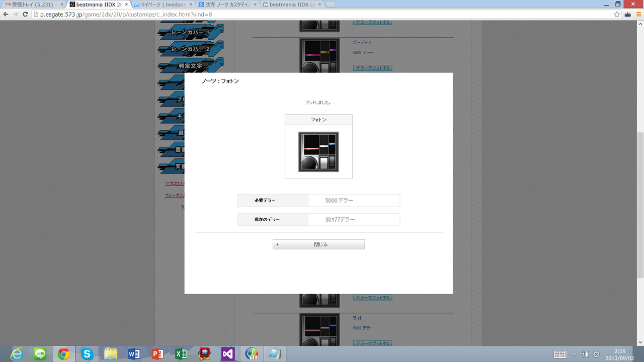Click the ゴージャス 5000 デラー price text
This screenshot has height=362, width=644.
point(363,52)
